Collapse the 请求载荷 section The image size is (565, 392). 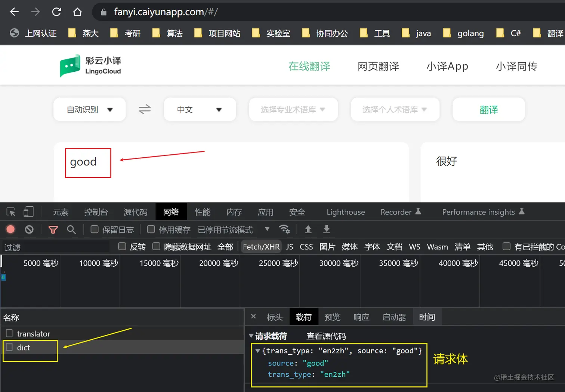(251, 336)
